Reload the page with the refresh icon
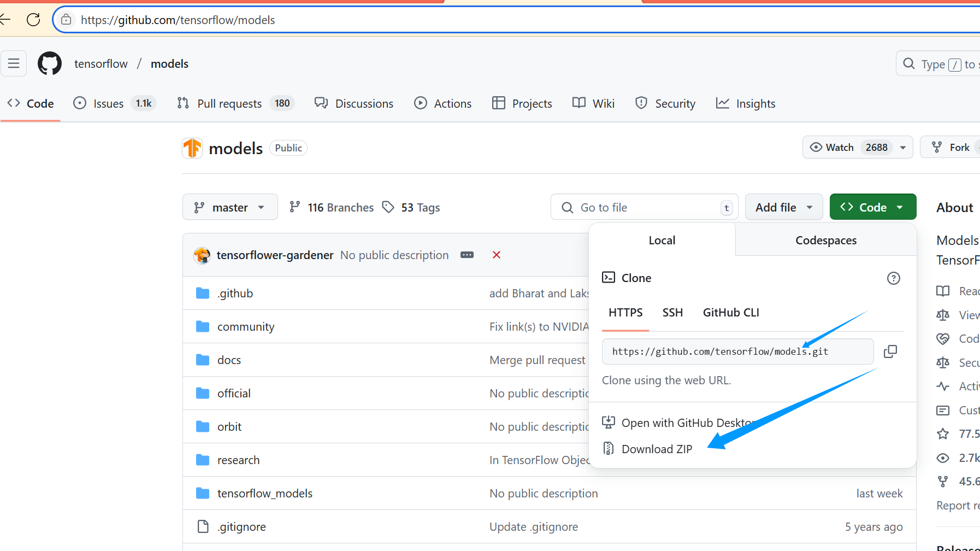980x551 pixels. [x=33, y=20]
